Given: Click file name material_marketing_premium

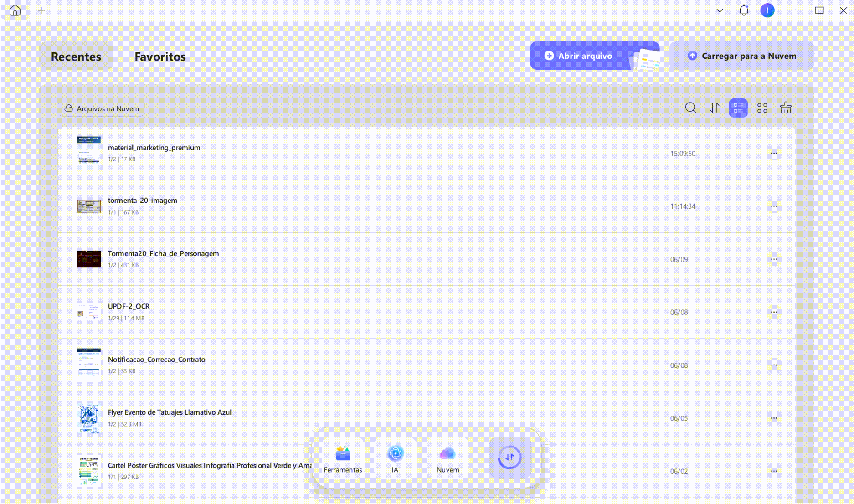Looking at the screenshot, I should (154, 147).
